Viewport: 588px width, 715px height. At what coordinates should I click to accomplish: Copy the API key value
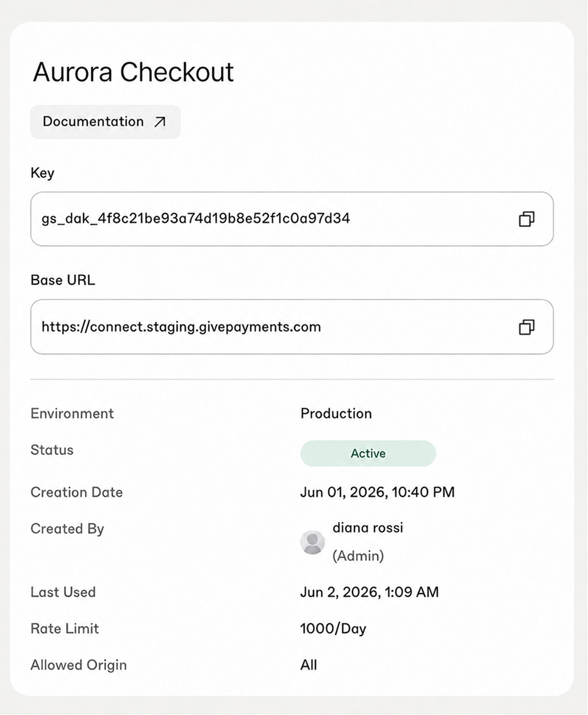point(526,219)
